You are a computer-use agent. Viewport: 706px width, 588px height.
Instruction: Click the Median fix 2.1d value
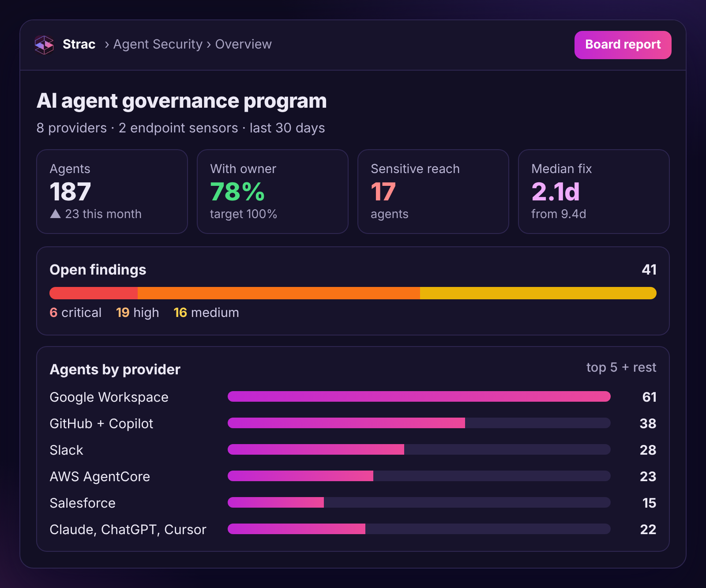[556, 192]
